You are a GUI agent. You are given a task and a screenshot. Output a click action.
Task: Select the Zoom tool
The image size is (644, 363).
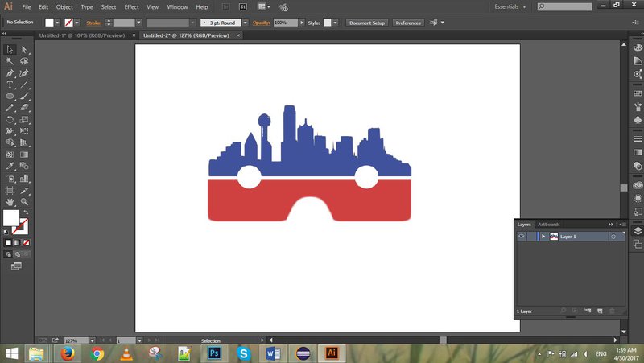coord(25,201)
